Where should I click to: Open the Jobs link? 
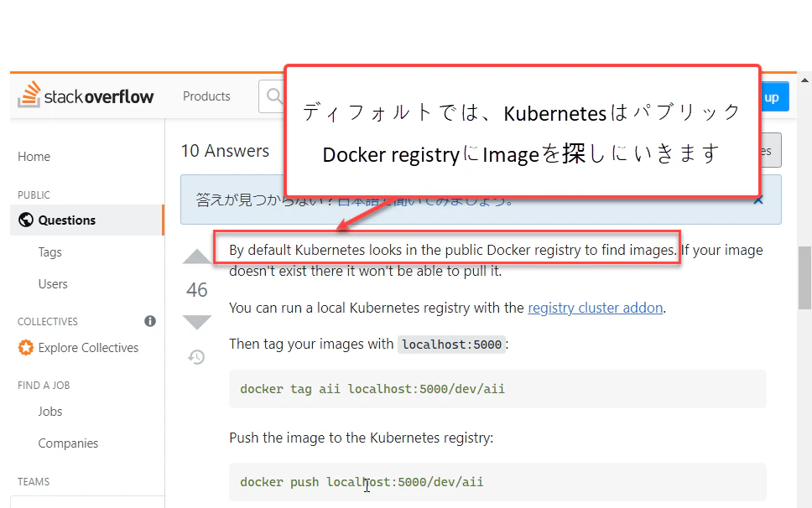50,412
